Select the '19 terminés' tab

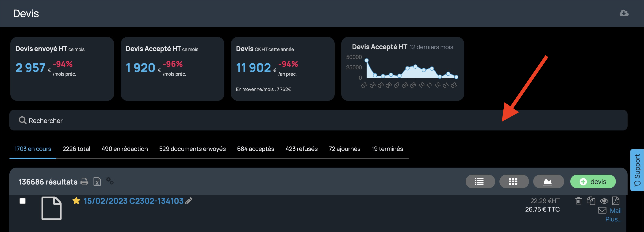(387, 149)
